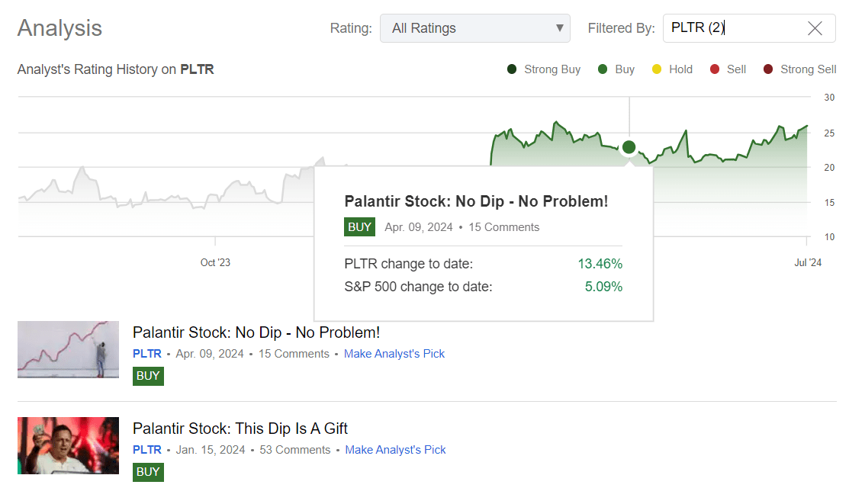
Task: Toggle the Strong Buy legend dot
Action: pyautogui.click(x=512, y=69)
